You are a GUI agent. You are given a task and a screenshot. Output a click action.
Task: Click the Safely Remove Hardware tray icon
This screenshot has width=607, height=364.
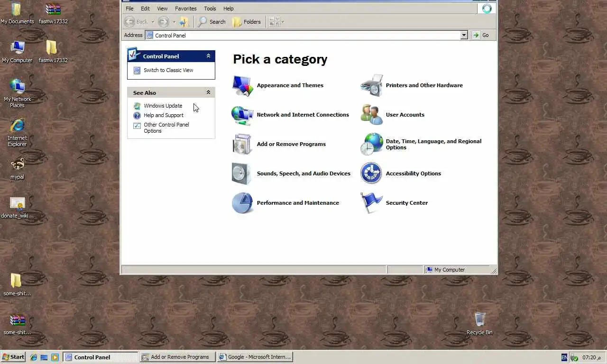[574, 357]
